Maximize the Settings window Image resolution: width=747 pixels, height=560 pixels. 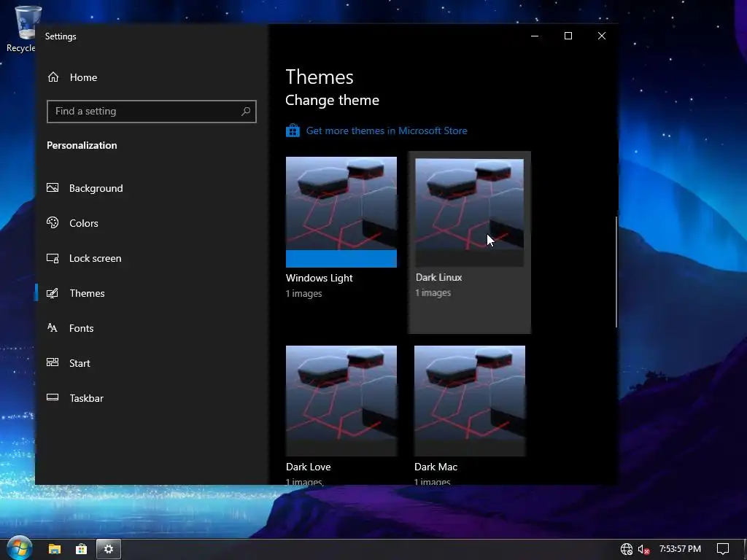(x=568, y=36)
